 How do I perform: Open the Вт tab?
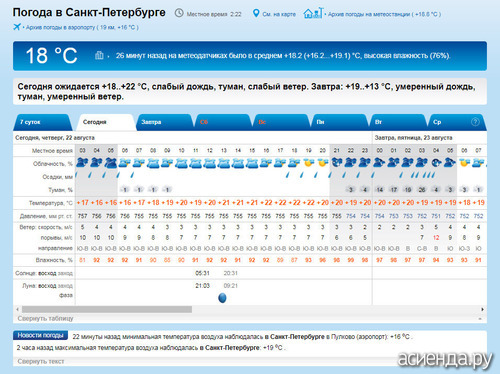(x=398, y=122)
